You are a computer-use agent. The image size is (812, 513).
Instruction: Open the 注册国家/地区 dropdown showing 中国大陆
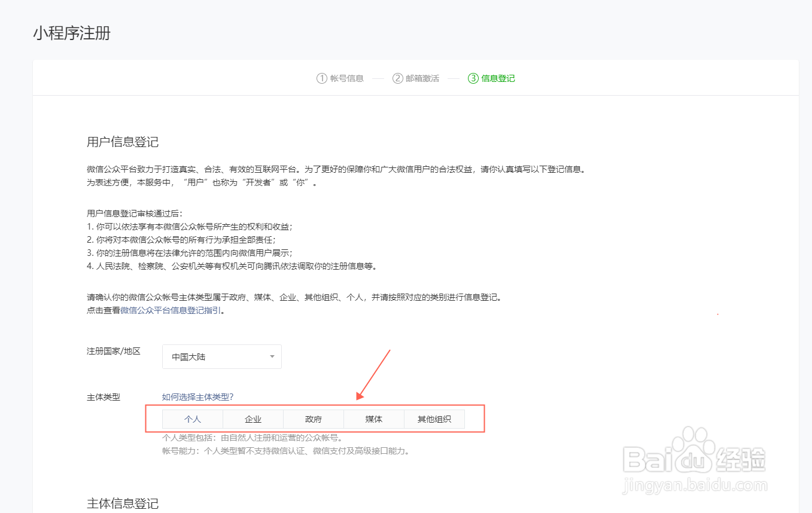click(x=222, y=357)
